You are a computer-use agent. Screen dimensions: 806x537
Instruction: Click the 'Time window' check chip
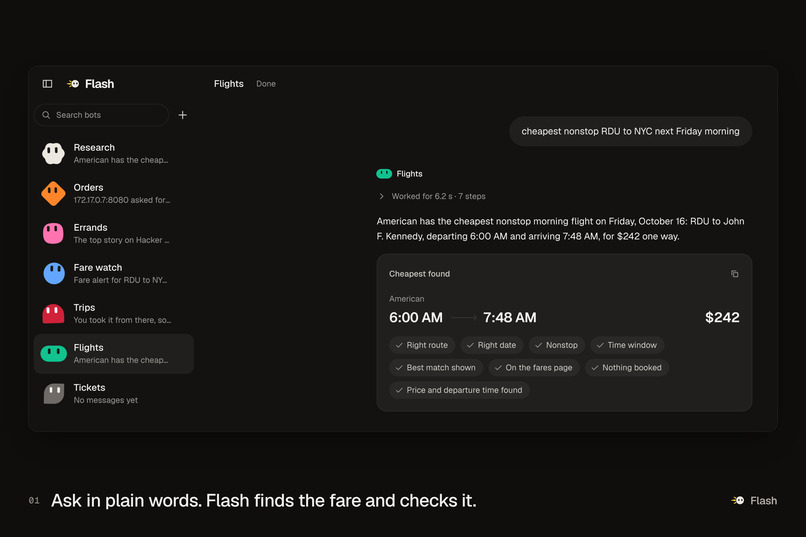[x=627, y=345]
